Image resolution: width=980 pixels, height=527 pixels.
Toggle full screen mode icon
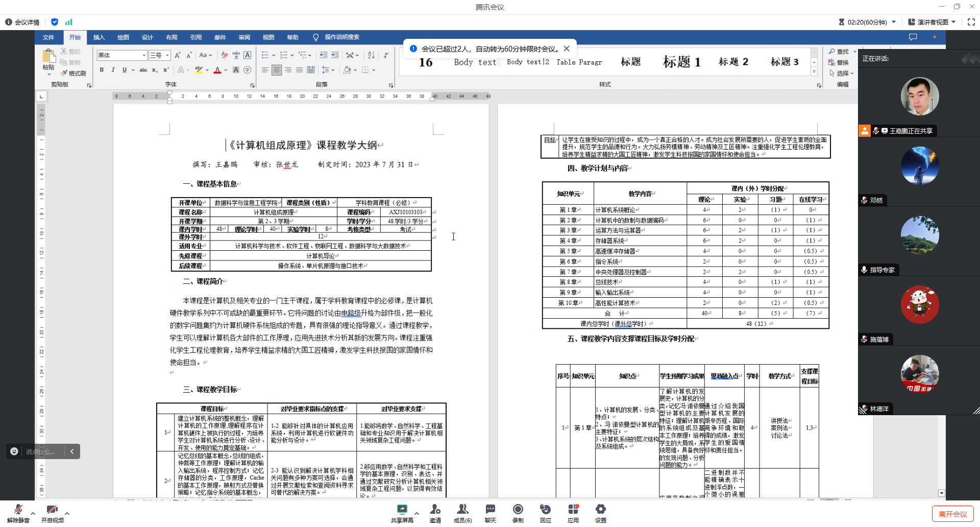pyautogui.click(x=971, y=22)
